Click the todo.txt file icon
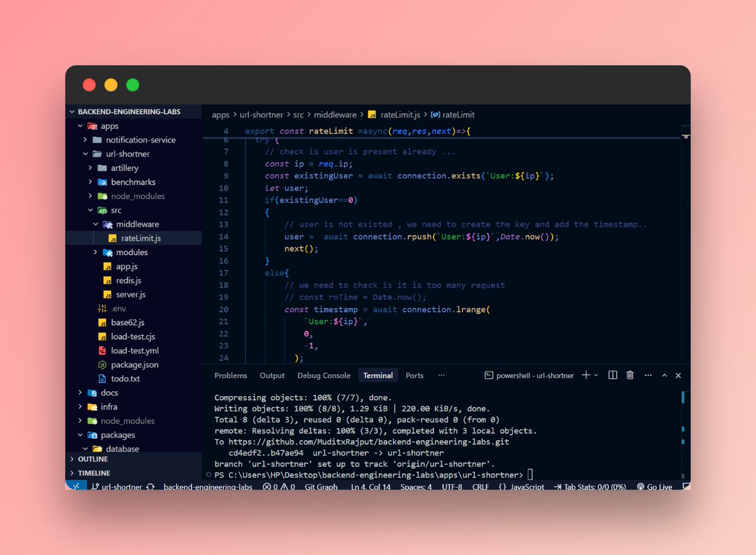This screenshot has height=555, width=756. pos(102,379)
